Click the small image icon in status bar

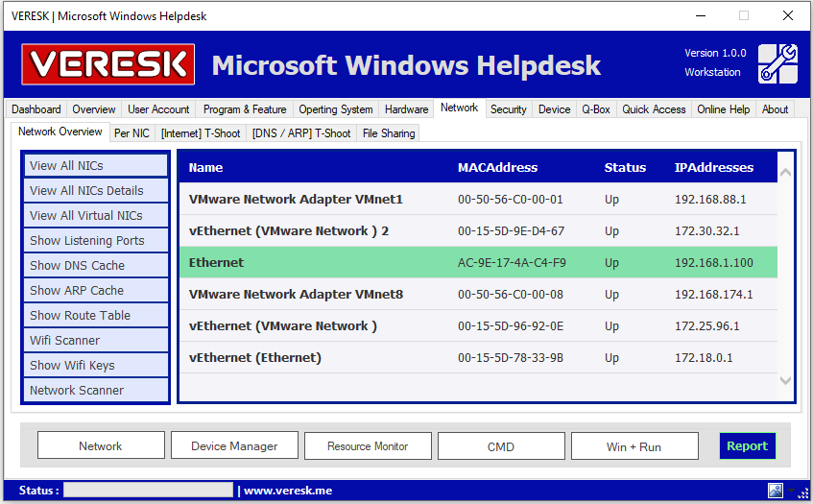(776, 491)
